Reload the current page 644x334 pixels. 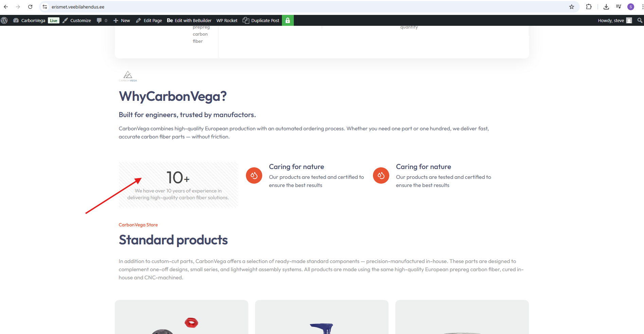pos(30,7)
